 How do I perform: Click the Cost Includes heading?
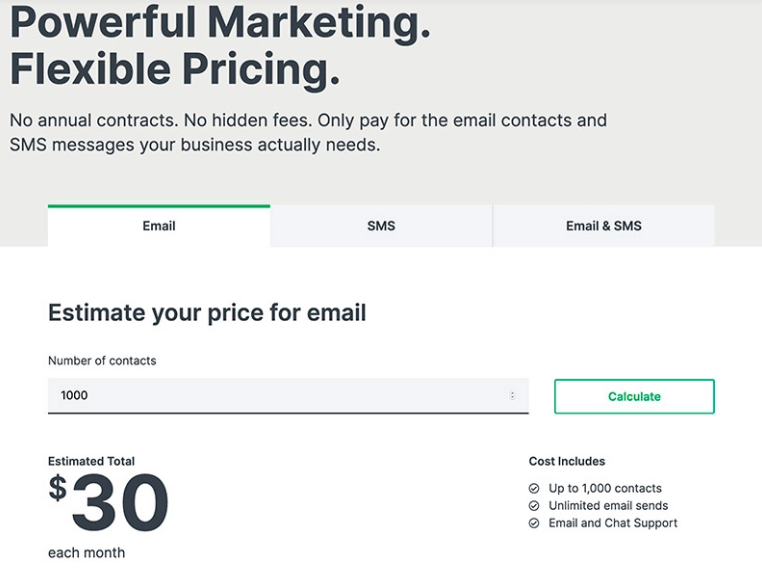pos(567,462)
